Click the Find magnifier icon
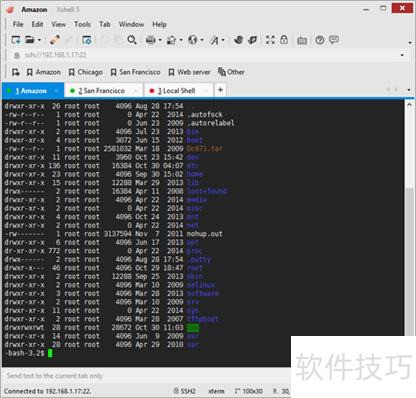Image resolution: width=416 pixels, height=398 pixels. tap(132, 40)
